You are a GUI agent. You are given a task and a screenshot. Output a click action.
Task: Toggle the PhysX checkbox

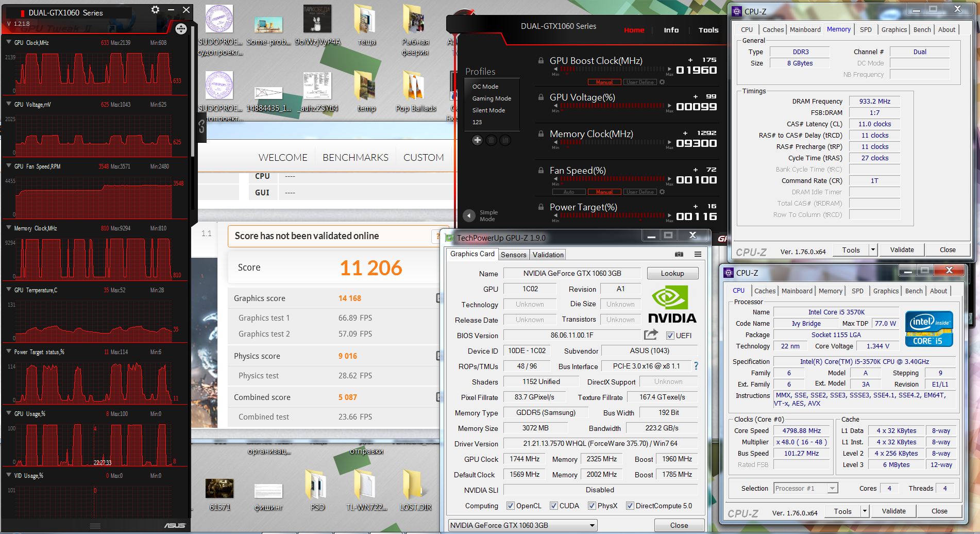(x=592, y=506)
